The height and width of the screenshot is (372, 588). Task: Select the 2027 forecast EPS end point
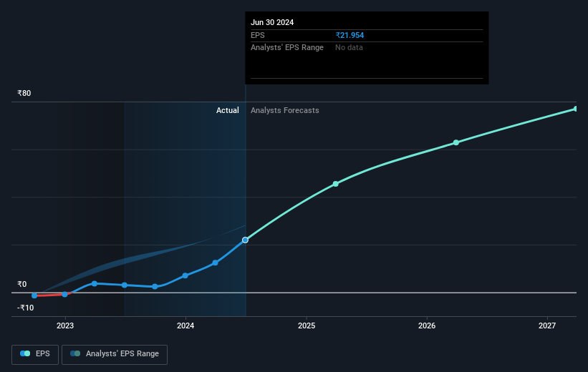pyautogui.click(x=576, y=109)
